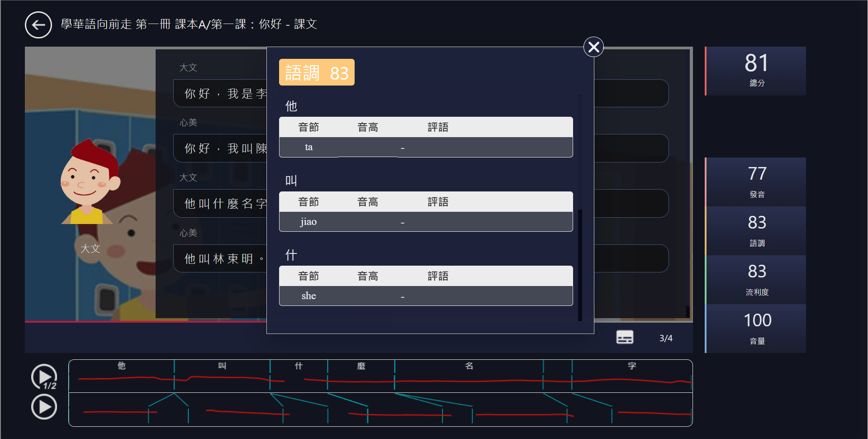
Task: Select the syllable row jiao under 叫
Action: (x=426, y=222)
